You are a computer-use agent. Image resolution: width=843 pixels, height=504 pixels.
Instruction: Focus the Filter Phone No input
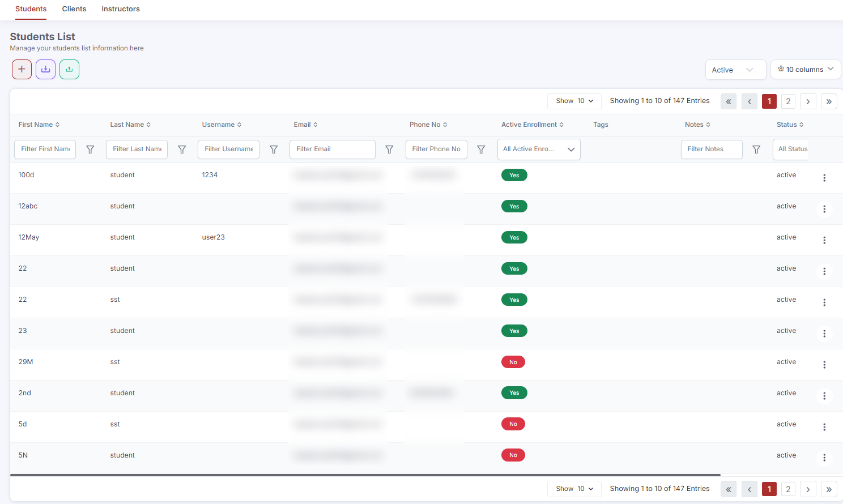tap(436, 150)
